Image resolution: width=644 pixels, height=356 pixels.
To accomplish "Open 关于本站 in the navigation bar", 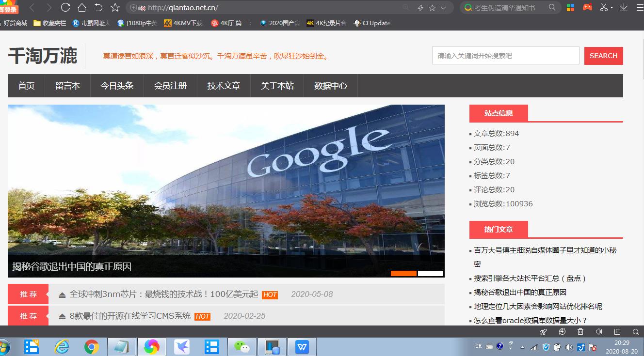I will point(277,86).
